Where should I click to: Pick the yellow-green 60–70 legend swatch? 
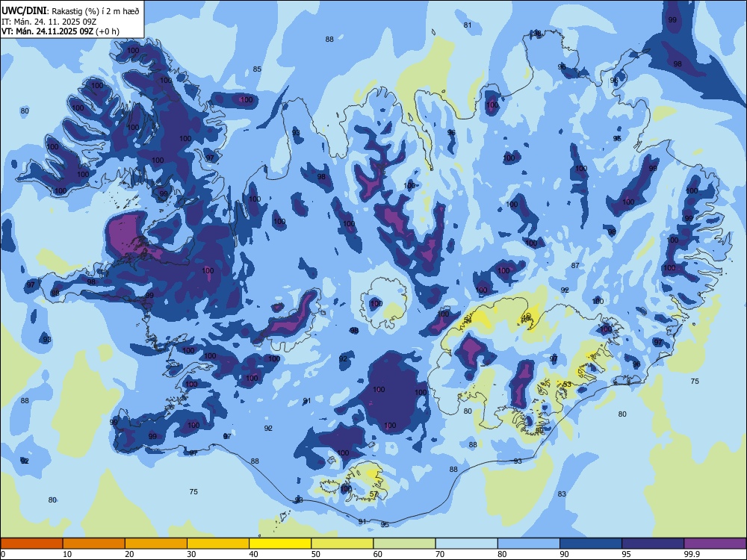[x=404, y=544]
